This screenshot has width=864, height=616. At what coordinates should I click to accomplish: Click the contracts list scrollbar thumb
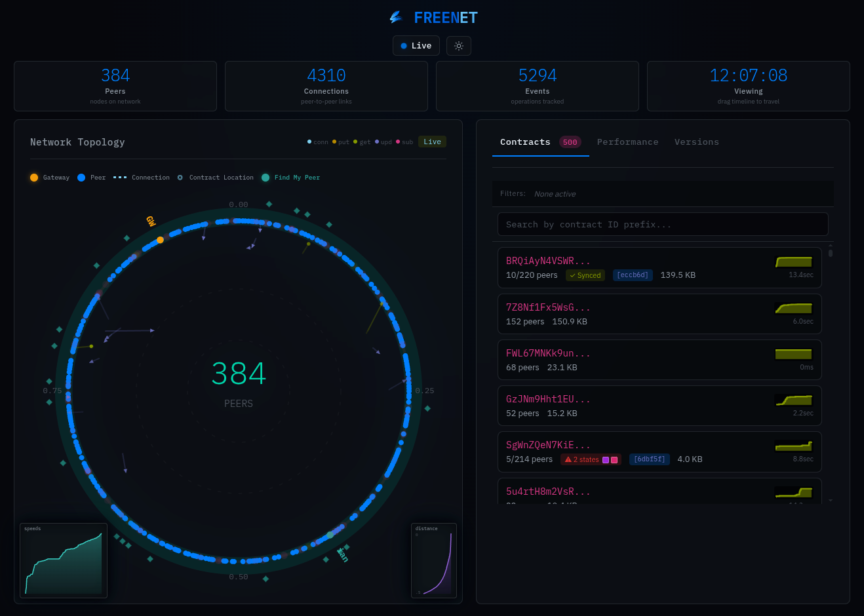[x=831, y=253]
